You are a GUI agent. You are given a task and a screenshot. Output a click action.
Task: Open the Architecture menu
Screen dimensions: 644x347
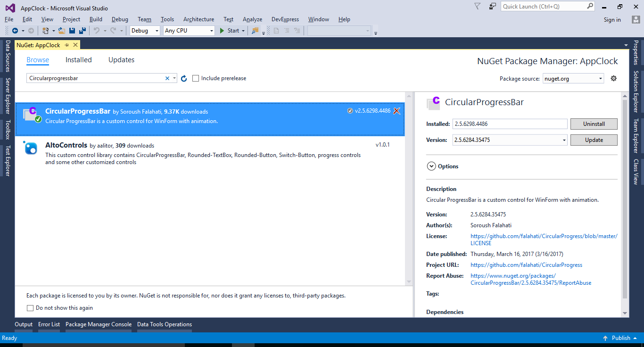pos(198,19)
